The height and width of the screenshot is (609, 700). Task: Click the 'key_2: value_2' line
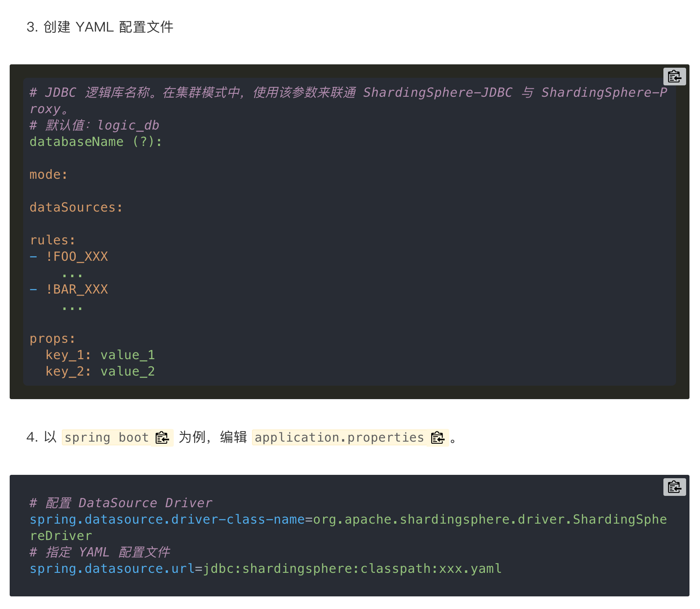pos(100,371)
